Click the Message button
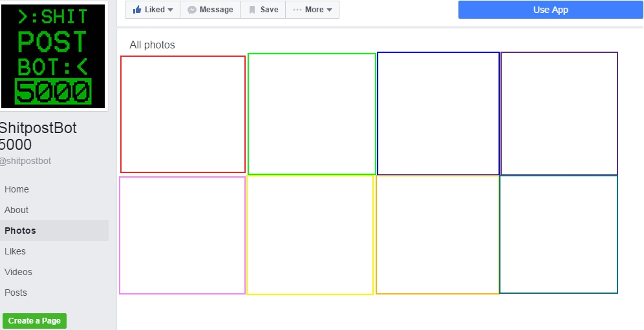644x330 pixels. (x=210, y=10)
